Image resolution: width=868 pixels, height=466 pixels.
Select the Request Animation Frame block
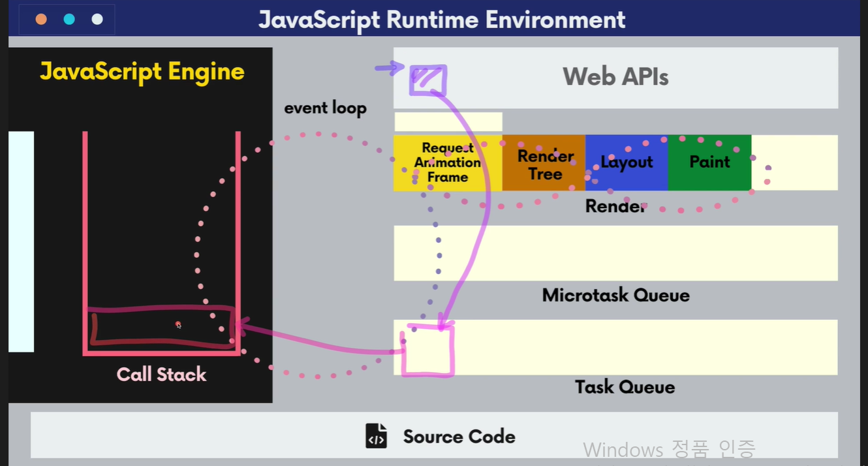(x=448, y=163)
